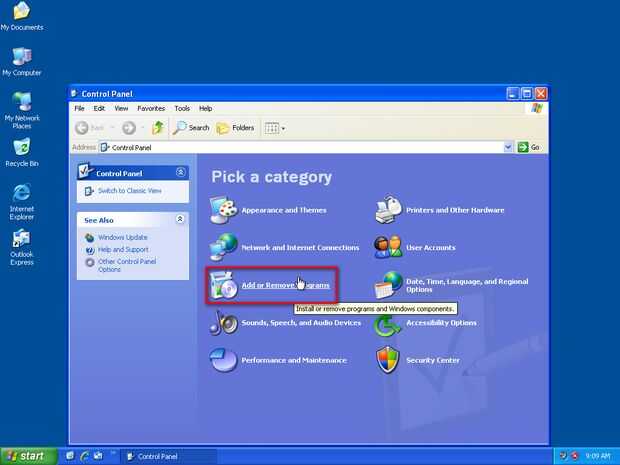Collapse the See Also sidebar section
The height and width of the screenshot is (465, 620).
pos(180,219)
